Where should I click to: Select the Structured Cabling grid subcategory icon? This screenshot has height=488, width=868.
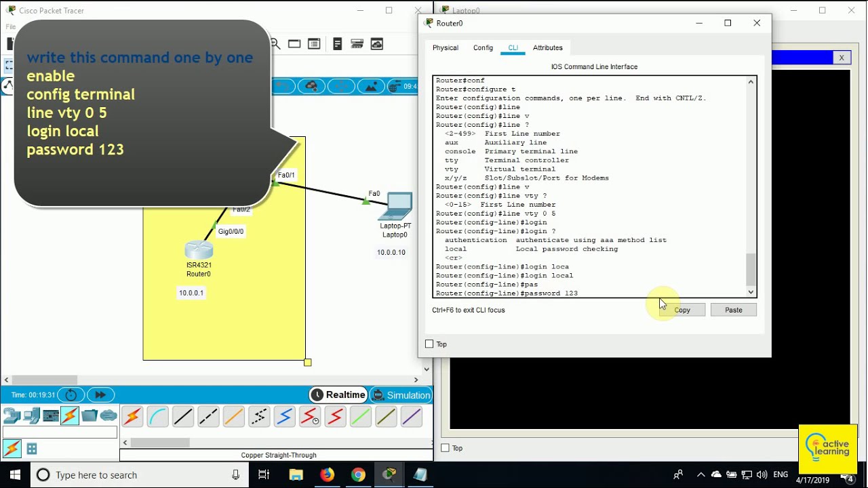pyautogui.click(x=32, y=449)
